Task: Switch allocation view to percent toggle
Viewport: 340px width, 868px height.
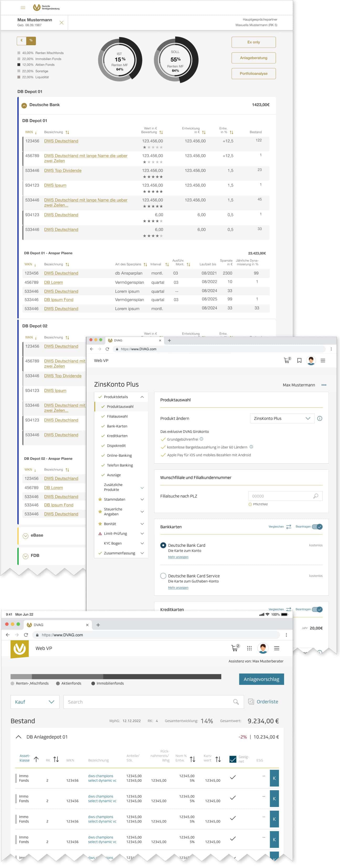Action: [x=31, y=40]
